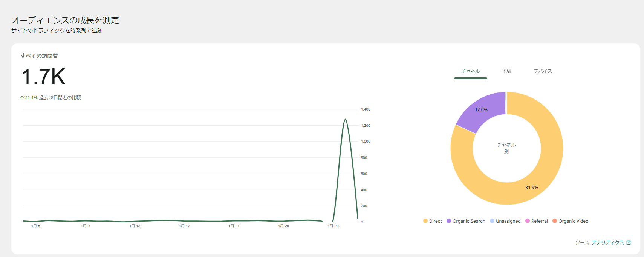
Task: Click the 過去28日間との比較 comparison text
Action: pos(60,98)
